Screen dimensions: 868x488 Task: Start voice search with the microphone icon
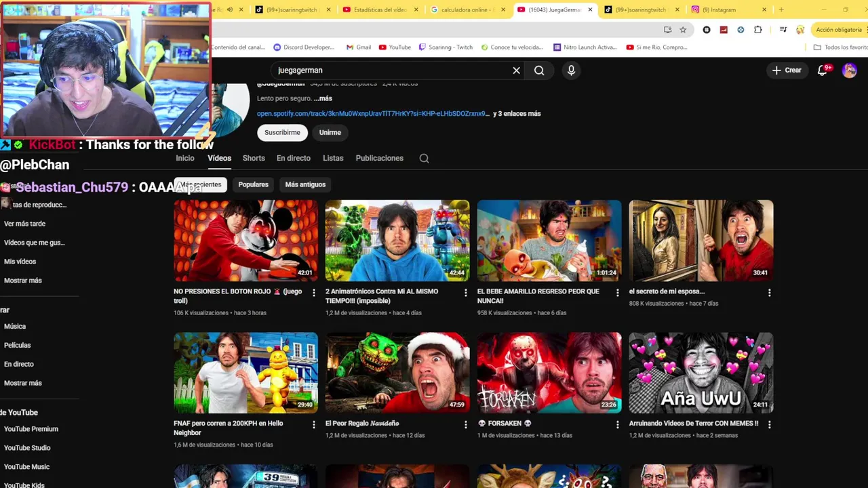pyautogui.click(x=571, y=70)
